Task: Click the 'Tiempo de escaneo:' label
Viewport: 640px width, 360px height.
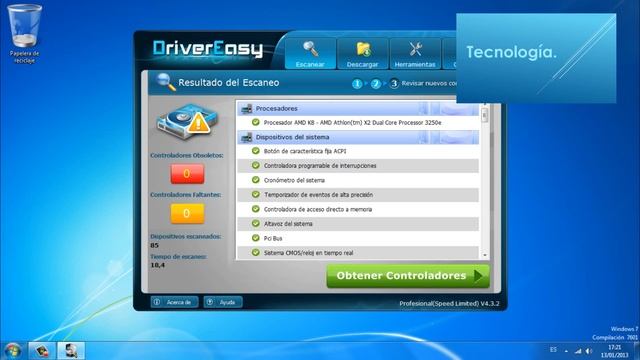Action: (178, 257)
